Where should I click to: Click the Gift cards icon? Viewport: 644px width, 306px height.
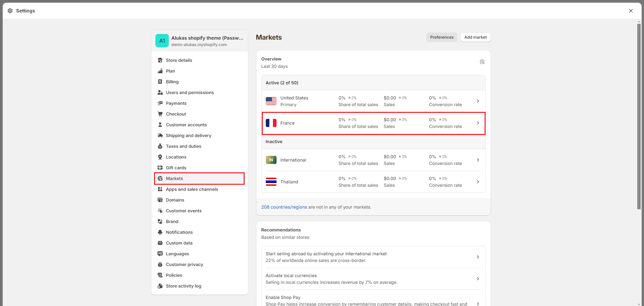[x=160, y=168]
